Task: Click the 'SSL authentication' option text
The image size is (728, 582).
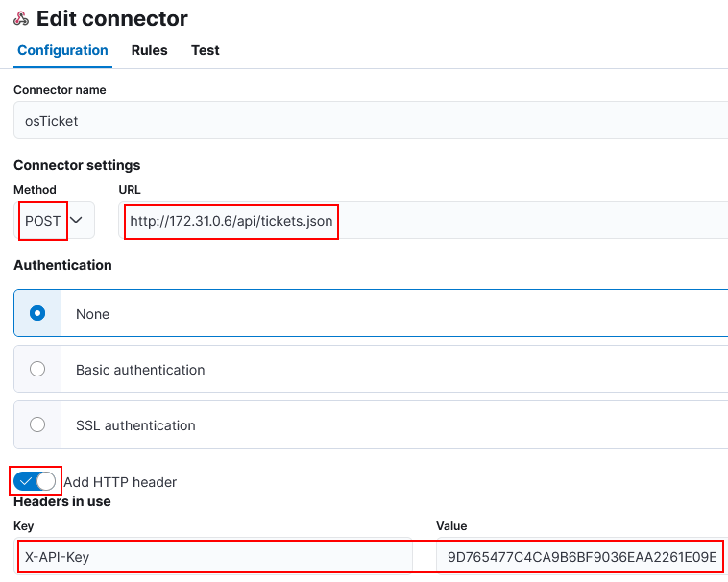Action: pos(135,425)
